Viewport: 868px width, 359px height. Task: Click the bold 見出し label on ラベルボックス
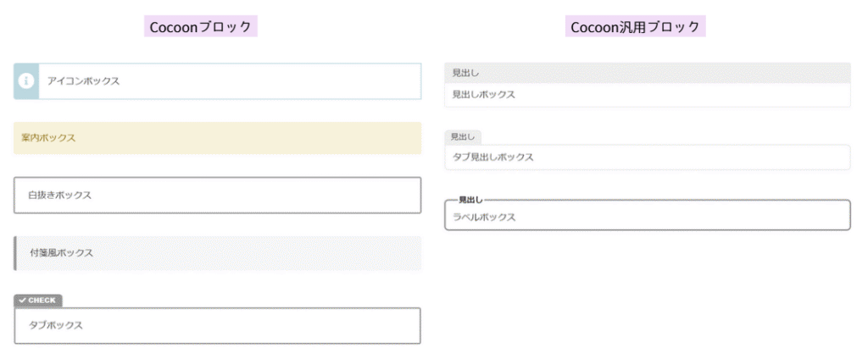pyautogui.click(x=470, y=200)
